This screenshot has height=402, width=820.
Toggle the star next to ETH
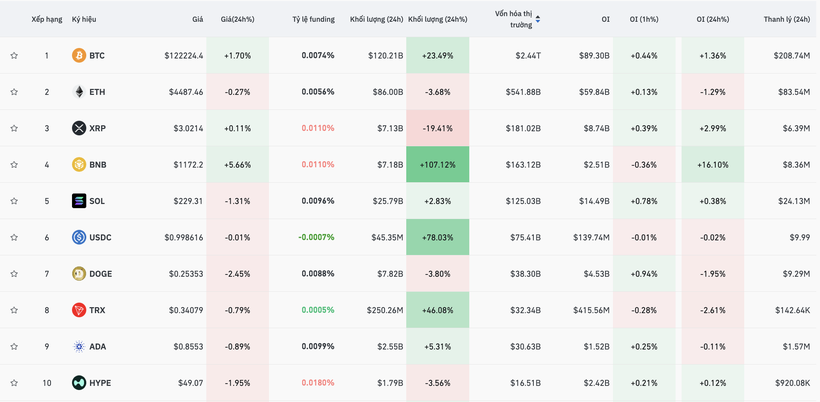(x=14, y=92)
